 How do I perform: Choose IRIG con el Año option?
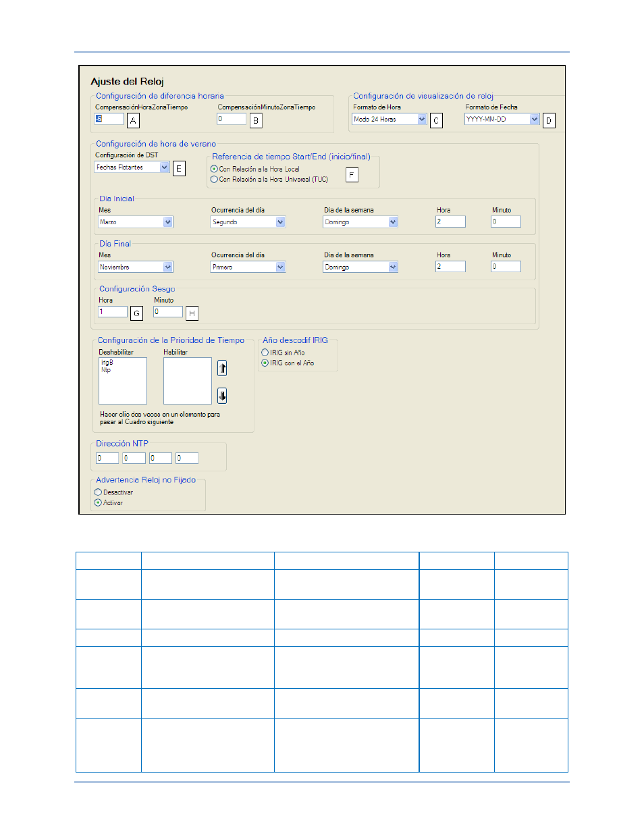(288, 363)
